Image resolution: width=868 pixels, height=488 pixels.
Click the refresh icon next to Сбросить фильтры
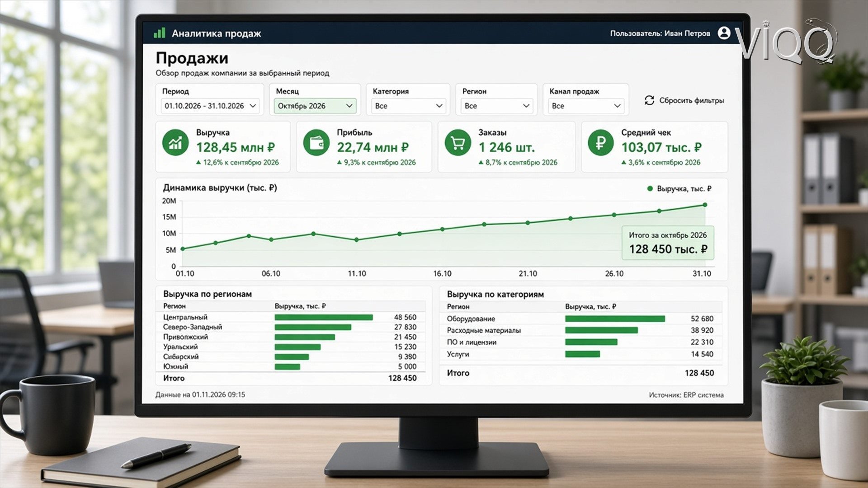coord(649,100)
